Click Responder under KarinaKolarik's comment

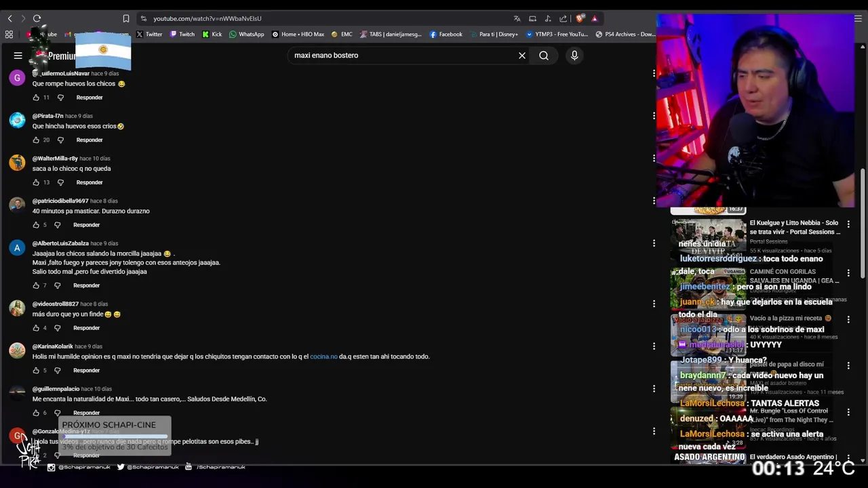coord(86,371)
